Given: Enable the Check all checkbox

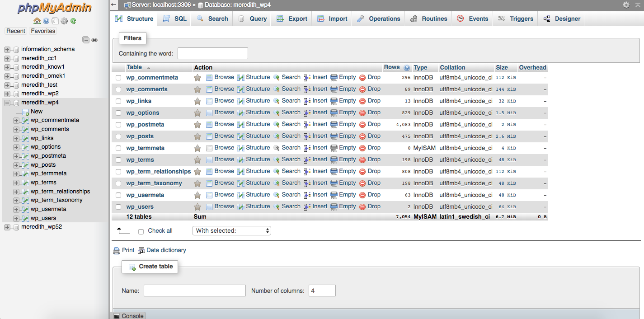Looking at the screenshot, I should point(141,231).
